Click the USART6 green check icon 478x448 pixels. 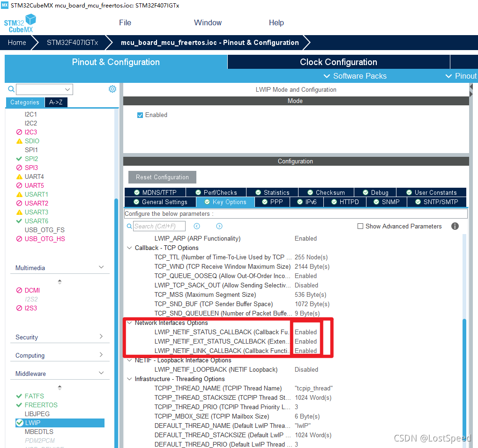point(19,221)
